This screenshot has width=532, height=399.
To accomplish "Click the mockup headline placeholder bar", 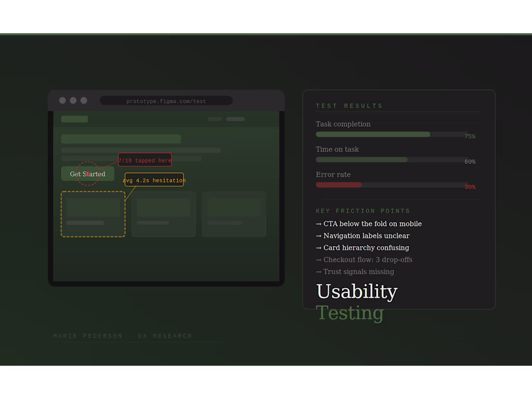I will pos(121,139).
